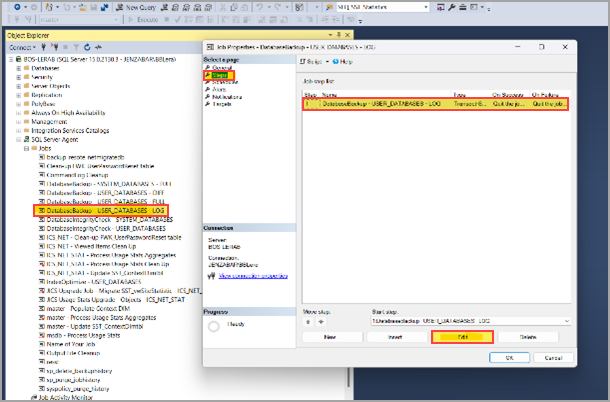Select Integration Services Catalogs node

tap(70, 131)
